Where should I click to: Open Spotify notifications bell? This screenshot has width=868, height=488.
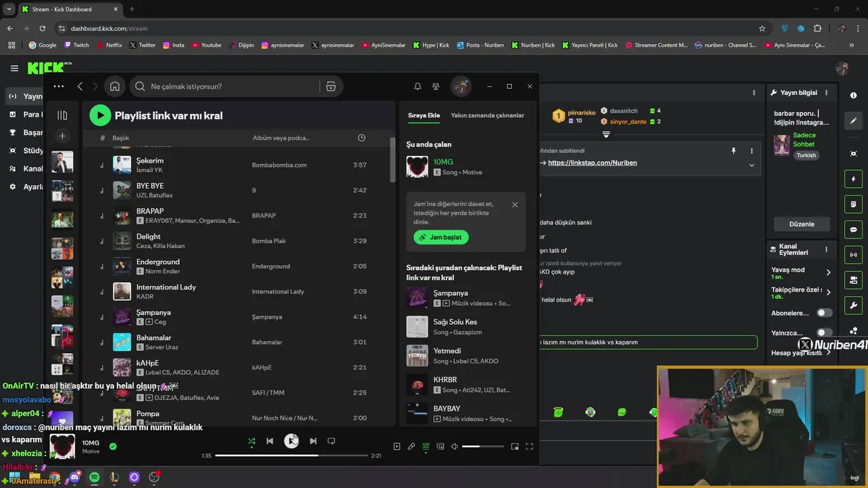pos(418,86)
